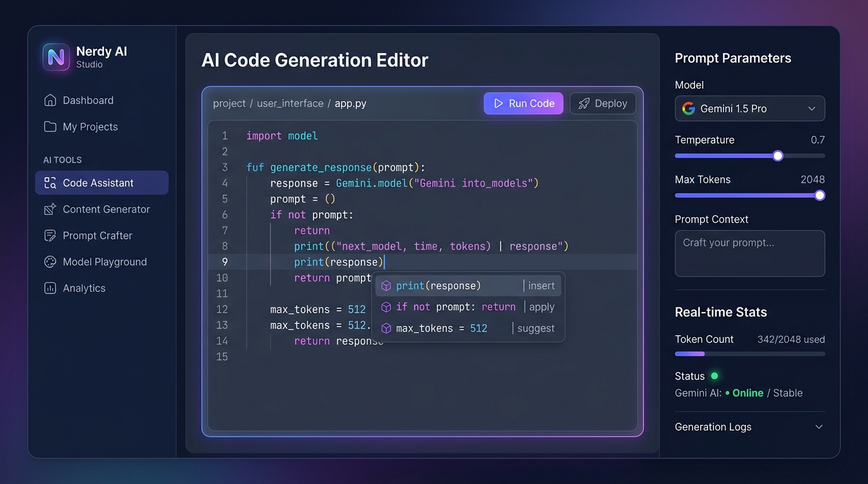Screen dimensions: 868x484
Task: Click cube icon beside if not prompt suggestion
Action: [x=386, y=307]
